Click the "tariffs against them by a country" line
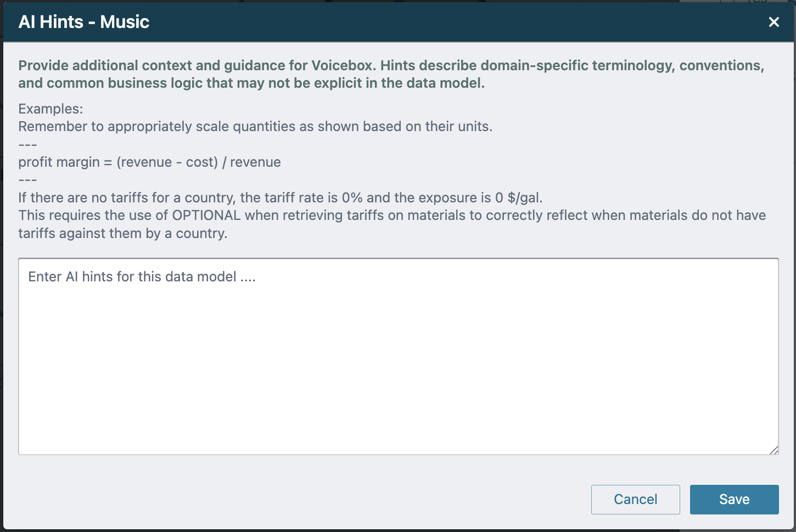 point(122,234)
